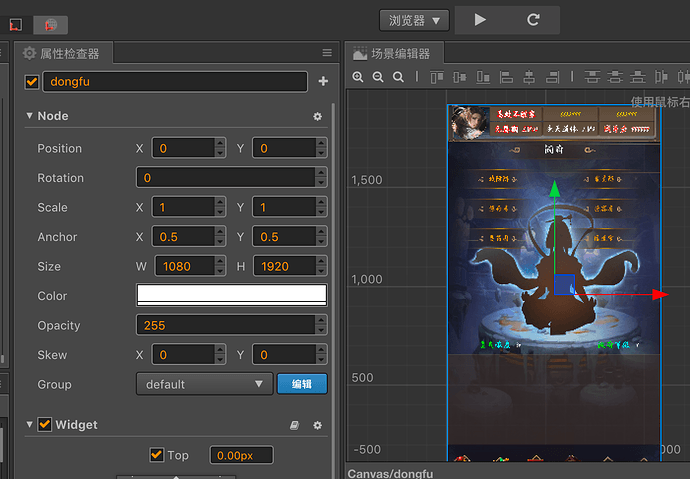Select the red rectangle tool icon at top left
The height and width of the screenshot is (479, 690).
pos(16,25)
